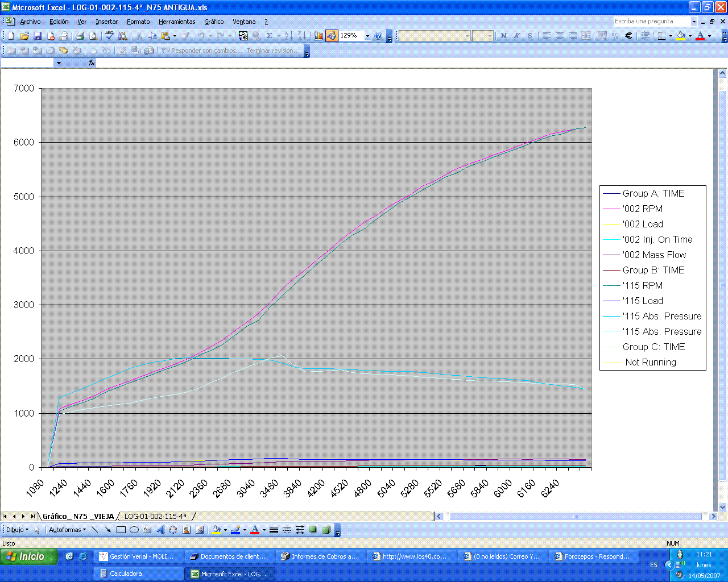Open the Gráfico menu
The height and width of the screenshot is (582, 728).
[214, 22]
